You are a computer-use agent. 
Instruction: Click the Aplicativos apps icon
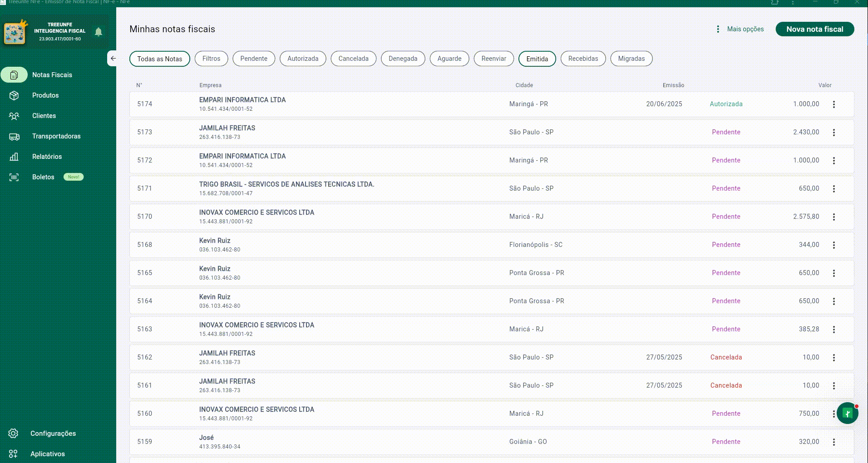(13, 454)
